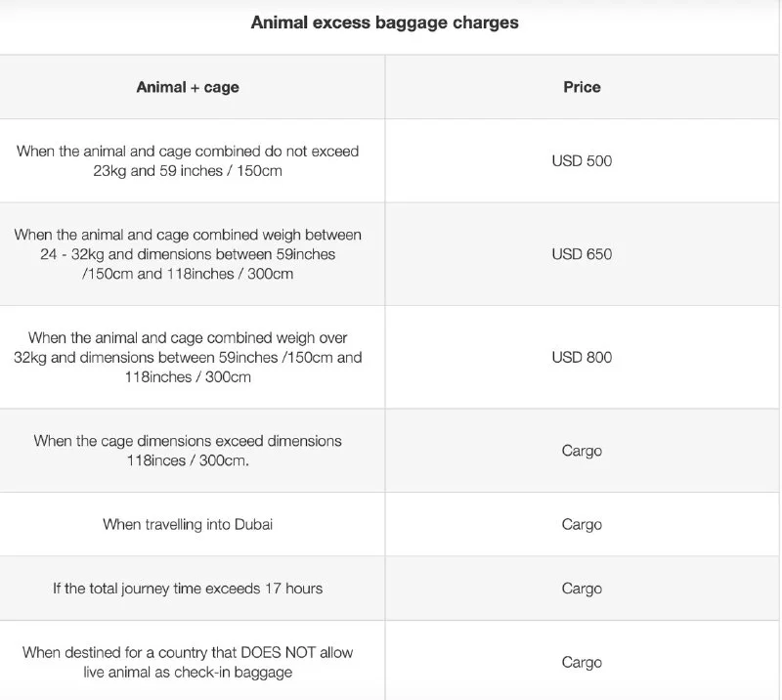Image resolution: width=782 pixels, height=700 pixels.
Task: Click the cage exceeds 118 inches condition
Action: click(188, 450)
